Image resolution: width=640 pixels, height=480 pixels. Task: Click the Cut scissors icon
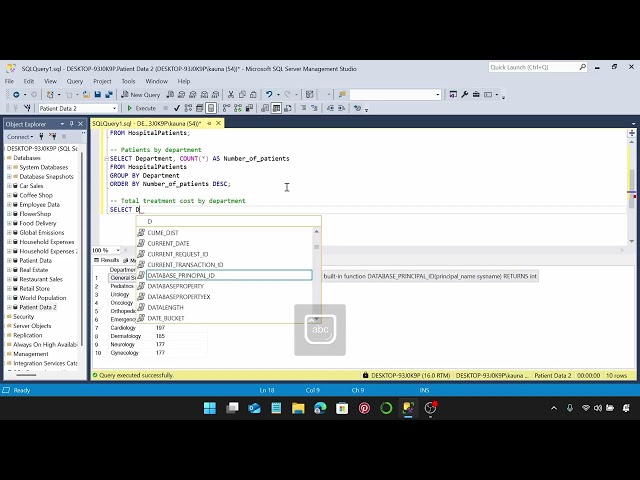click(x=231, y=95)
